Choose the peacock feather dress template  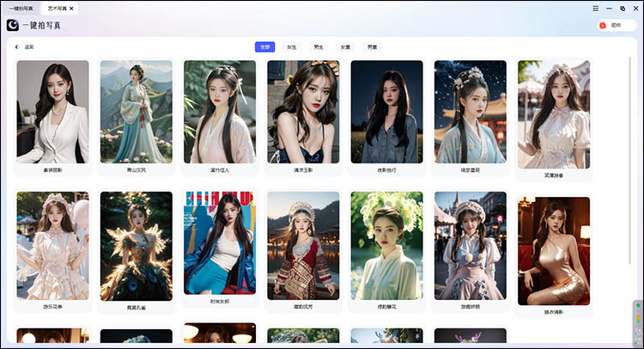click(136, 246)
